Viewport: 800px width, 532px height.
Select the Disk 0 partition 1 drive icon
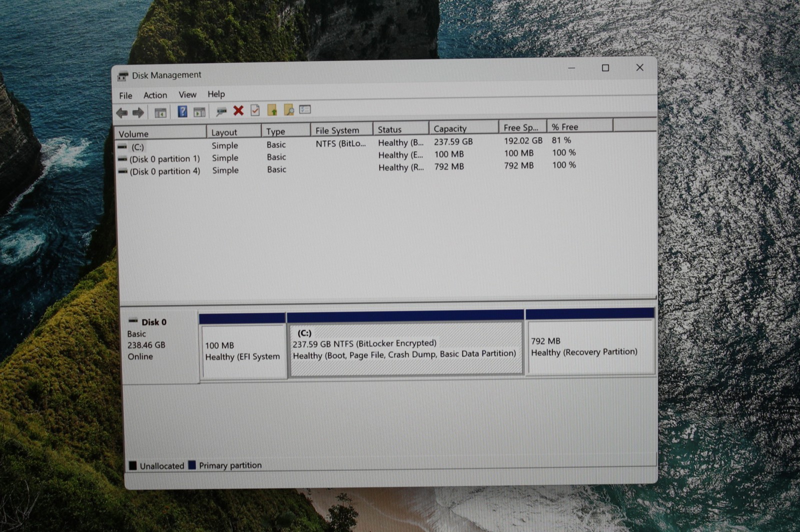coord(122,159)
